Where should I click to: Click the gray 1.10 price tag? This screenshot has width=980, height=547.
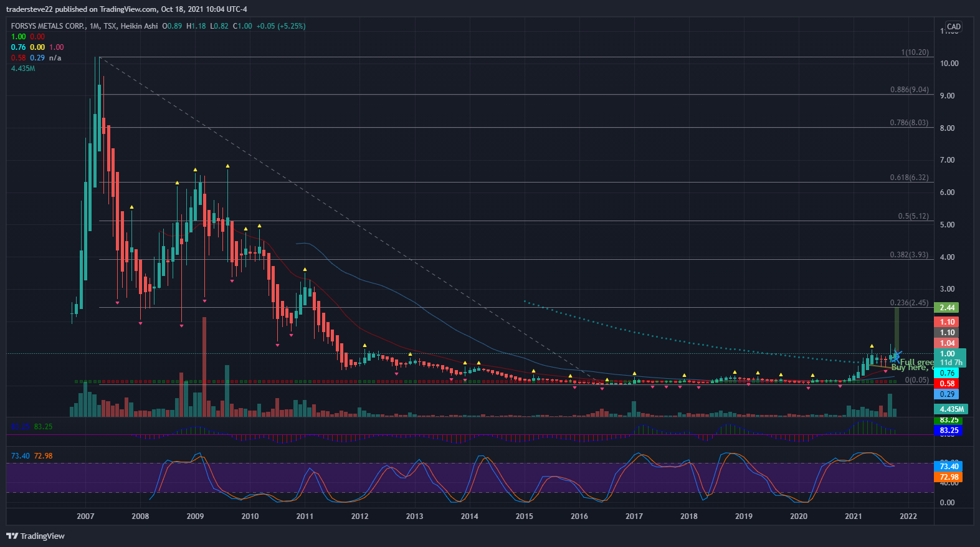coord(947,333)
